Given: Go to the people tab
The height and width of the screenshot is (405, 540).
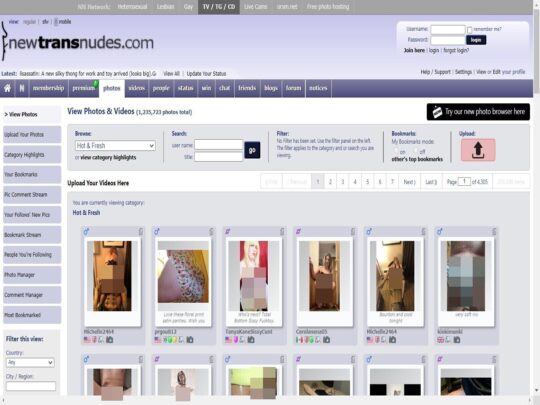Looking at the screenshot, I should (161, 89).
